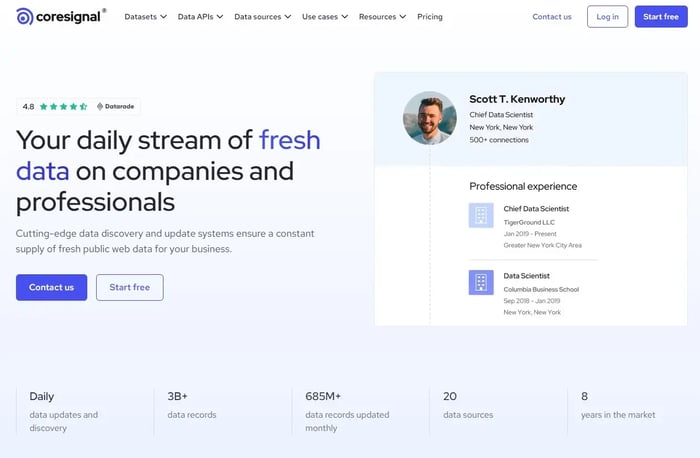Click Start free in the top navigation
This screenshot has width=700, height=458.
tap(660, 17)
